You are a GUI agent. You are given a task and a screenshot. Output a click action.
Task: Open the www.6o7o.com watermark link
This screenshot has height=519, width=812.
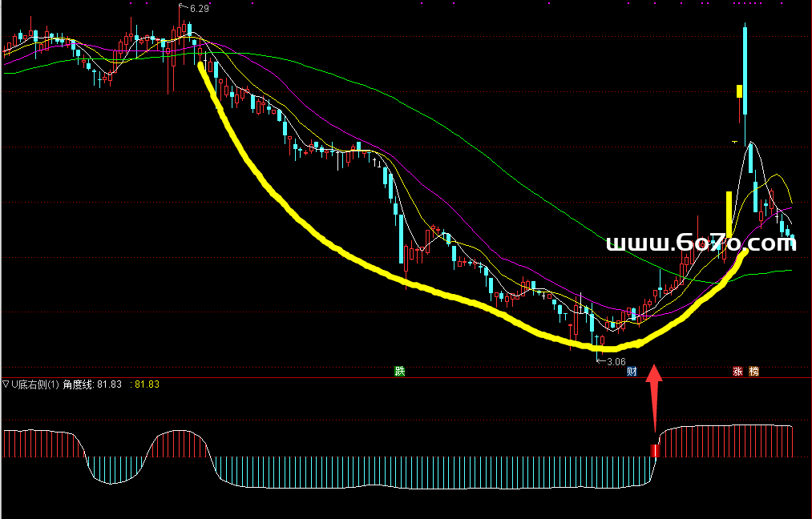tap(701, 243)
